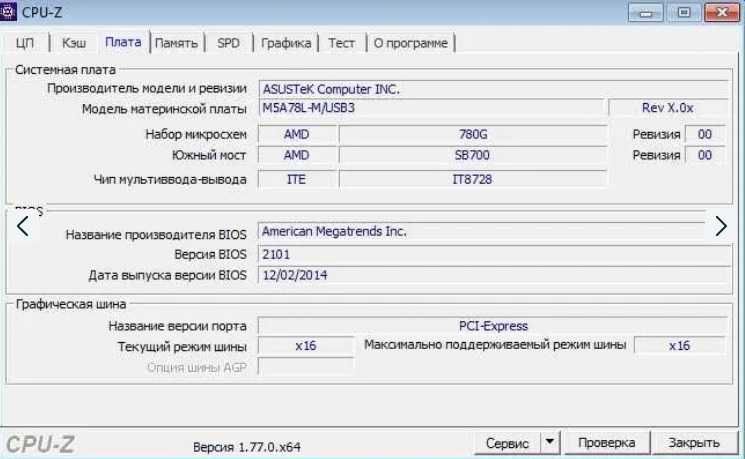Viewport: 745px width, 459px height.
Task: Open the ЦП tab
Action: click(x=25, y=43)
